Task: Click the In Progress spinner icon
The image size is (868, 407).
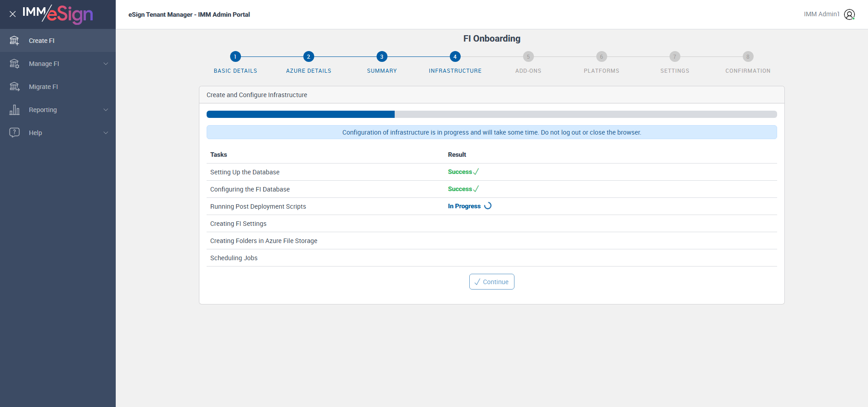Action: (x=488, y=206)
